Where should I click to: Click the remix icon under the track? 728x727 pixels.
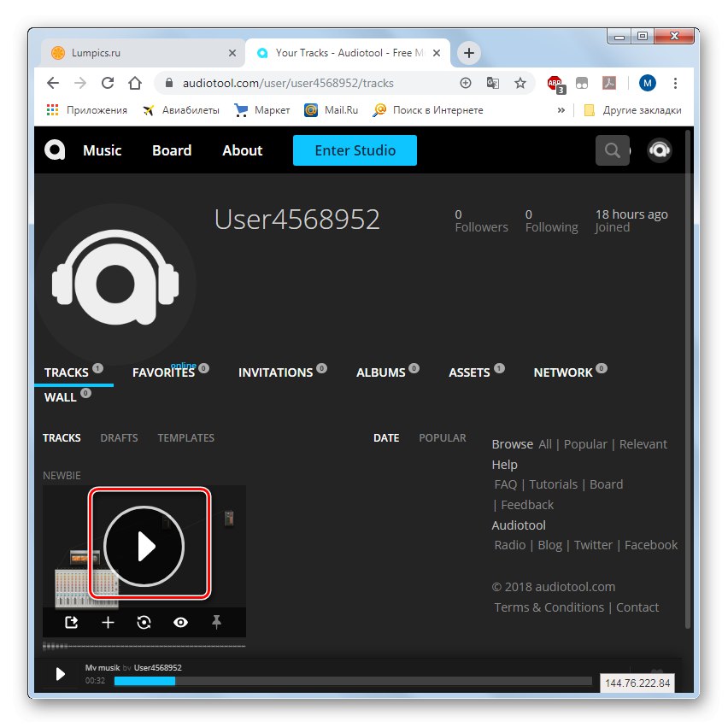[x=144, y=622]
